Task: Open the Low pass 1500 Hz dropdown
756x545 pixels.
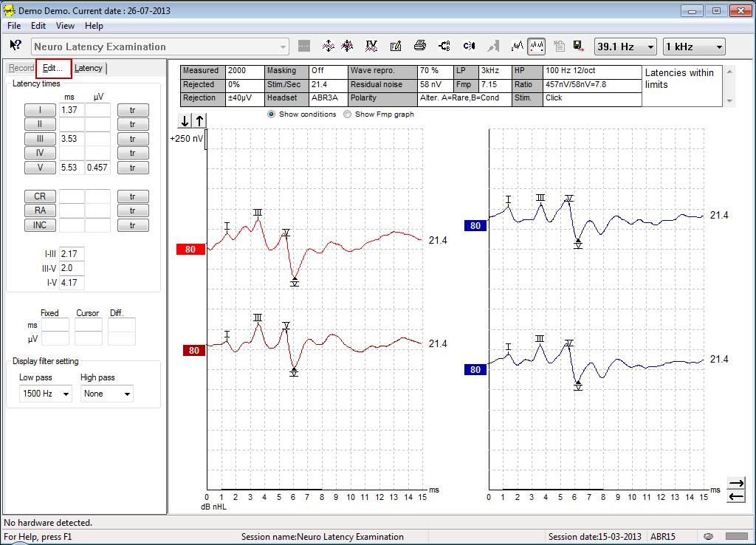Action: coord(45,394)
